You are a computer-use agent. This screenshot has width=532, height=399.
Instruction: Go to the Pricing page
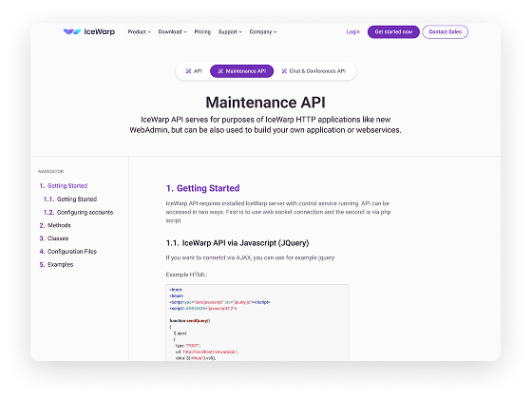coord(202,32)
